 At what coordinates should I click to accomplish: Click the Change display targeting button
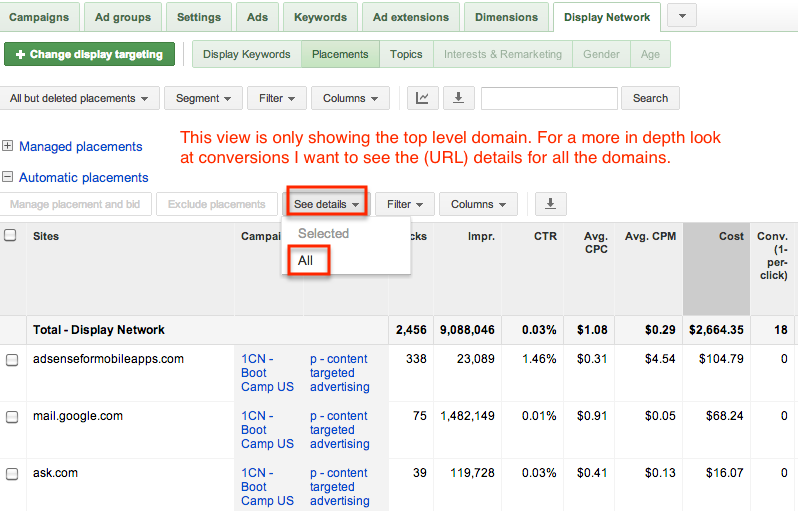(89, 54)
